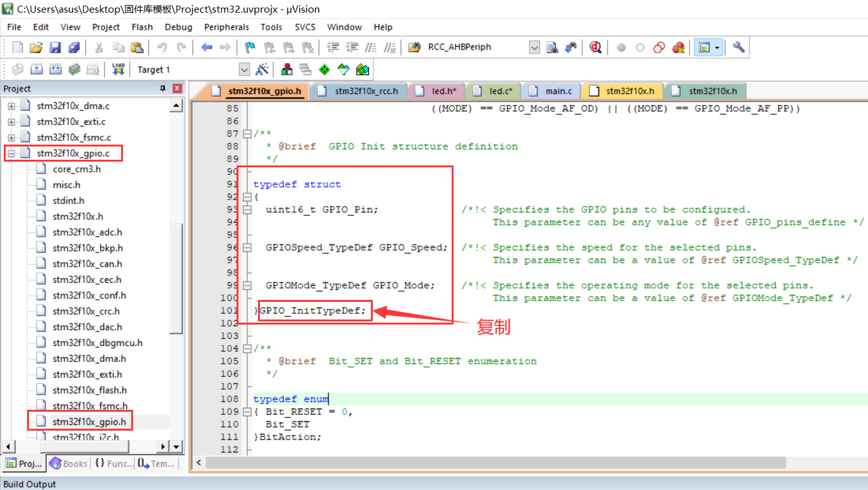Viewport: 868px width, 490px height.
Task: Kill all breakpoints using the red X icon
Action: [x=678, y=47]
